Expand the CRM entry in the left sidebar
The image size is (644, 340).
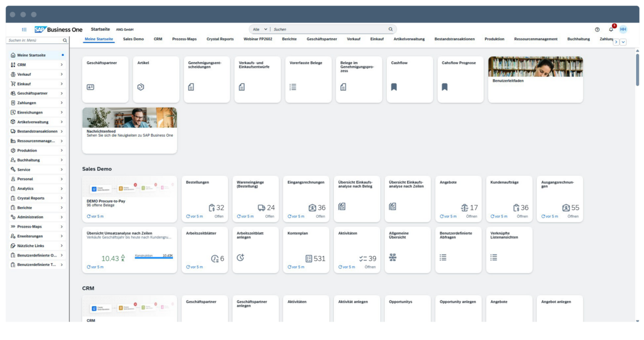62,65
